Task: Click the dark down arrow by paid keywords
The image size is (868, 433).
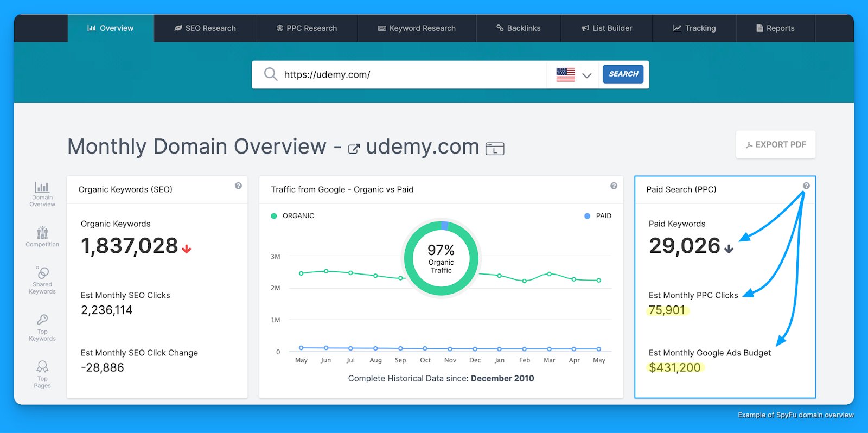Action: tap(729, 249)
